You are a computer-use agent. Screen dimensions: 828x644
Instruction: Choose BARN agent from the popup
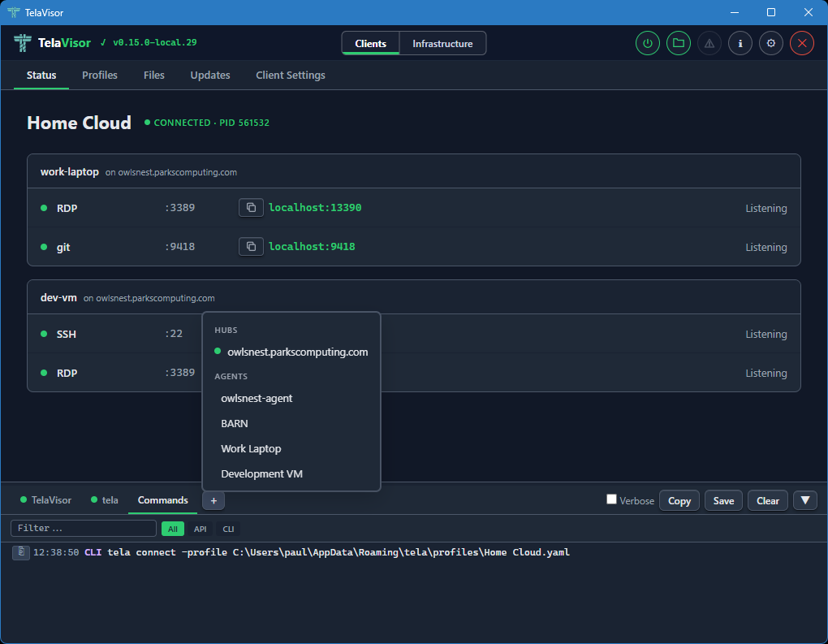point(291,424)
